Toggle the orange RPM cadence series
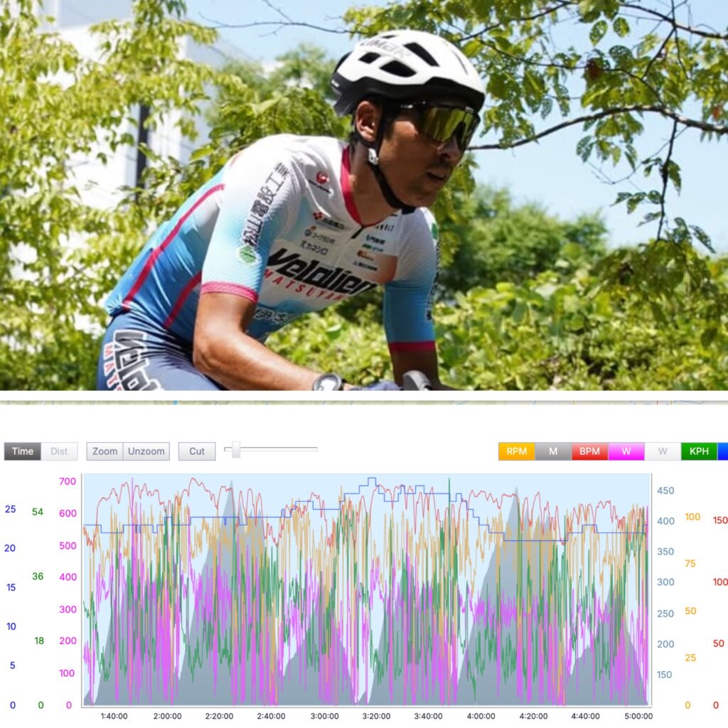Viewport: 728px width, 728px height. [516, 451]
